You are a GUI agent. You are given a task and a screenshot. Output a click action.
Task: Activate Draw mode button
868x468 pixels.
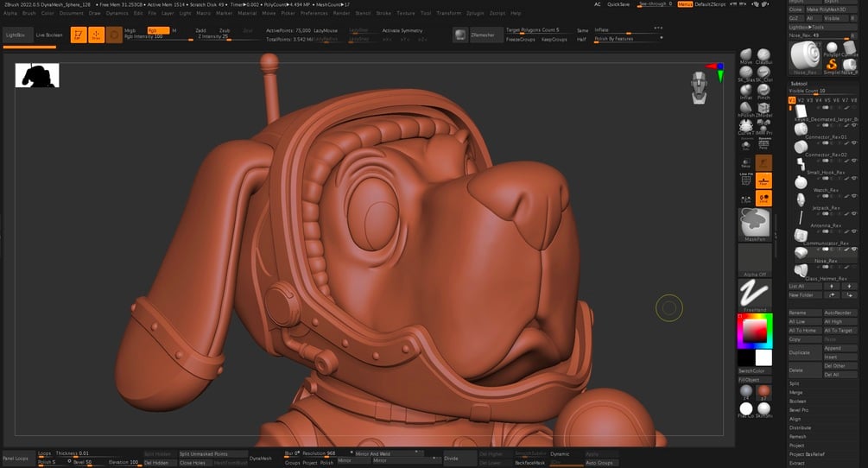97,35
